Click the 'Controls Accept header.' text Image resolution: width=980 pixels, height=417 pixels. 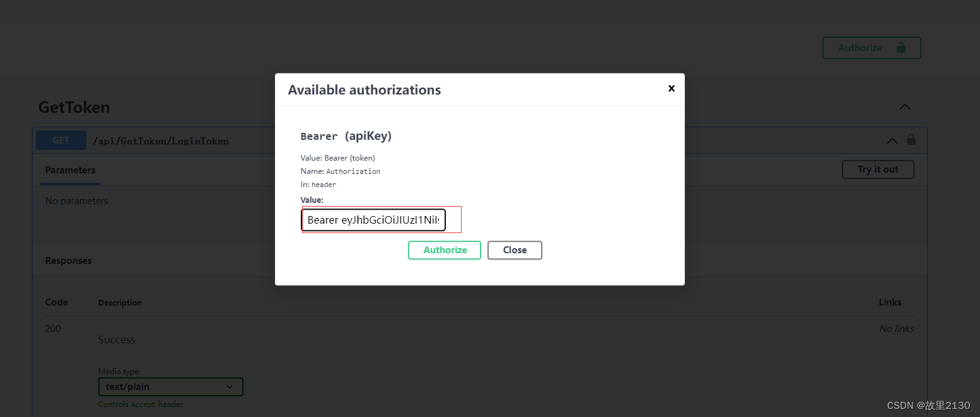141,404
